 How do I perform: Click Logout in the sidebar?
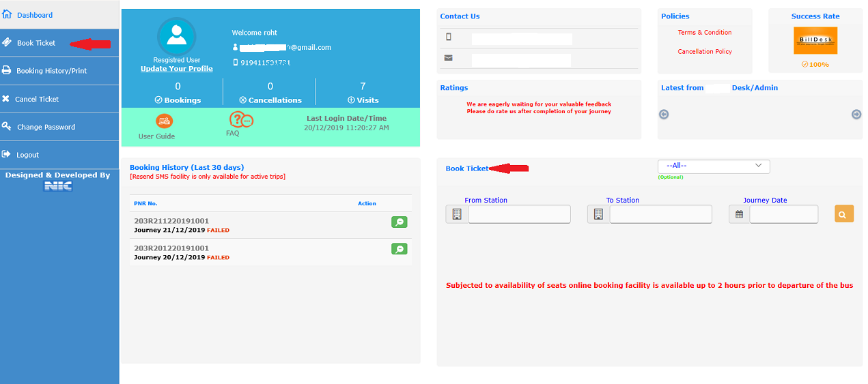(28, 155)
